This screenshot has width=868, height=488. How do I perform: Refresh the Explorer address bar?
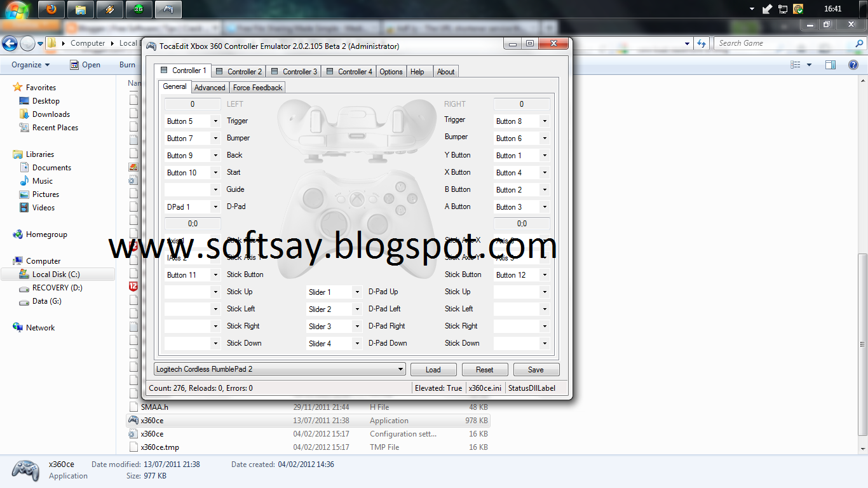(x=702, y=43)
